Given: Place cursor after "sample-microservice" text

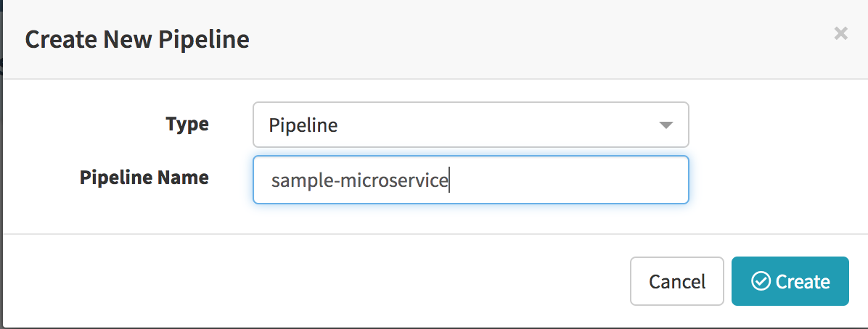Looking at the screenshot, I should click(449, 180).
